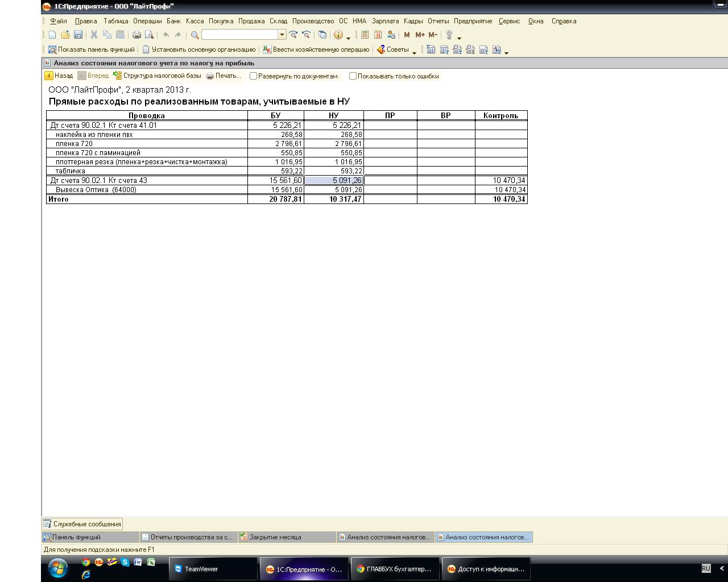Enable the Развернуть по документам checkbox

point(254,76)
